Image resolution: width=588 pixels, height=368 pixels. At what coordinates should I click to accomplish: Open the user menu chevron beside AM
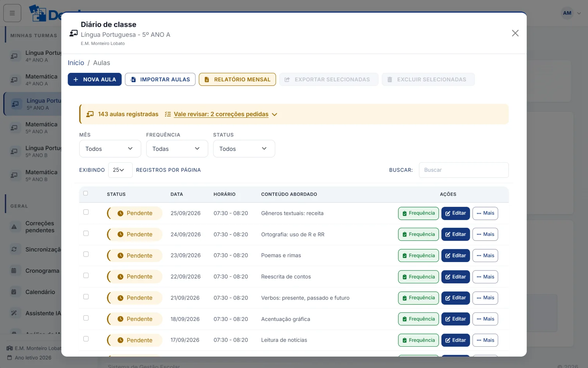coord(579,13)
